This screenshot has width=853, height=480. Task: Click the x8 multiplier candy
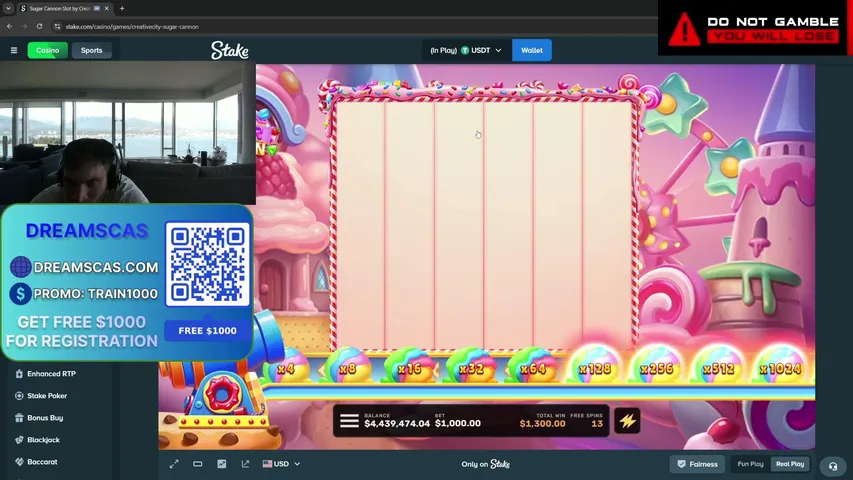pos(348,368)
